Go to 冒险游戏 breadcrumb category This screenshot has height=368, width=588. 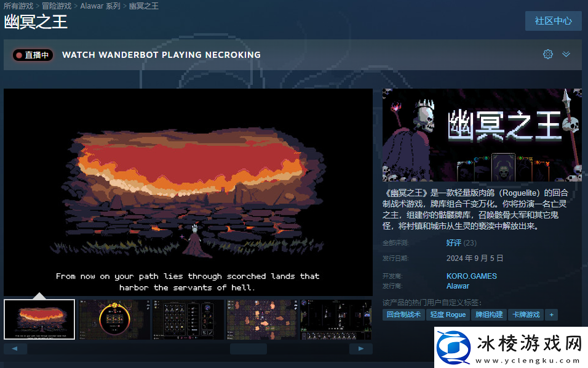[x=57, y=6]
